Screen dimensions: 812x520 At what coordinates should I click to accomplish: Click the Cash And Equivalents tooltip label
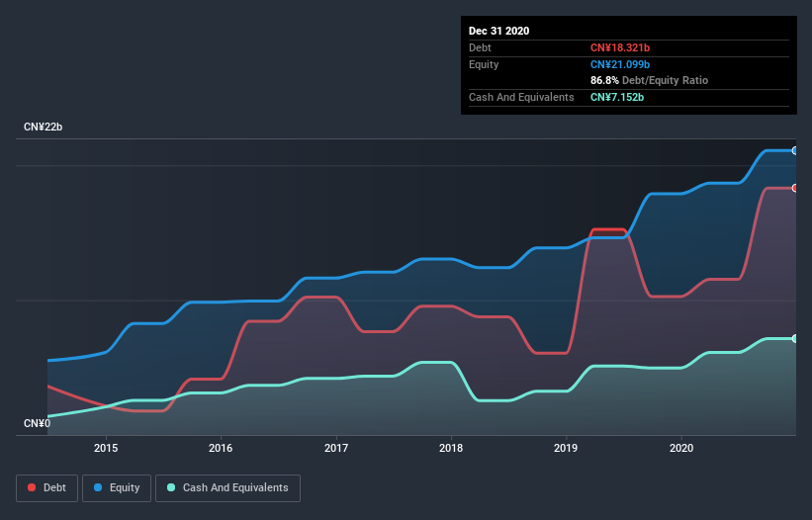[521, 97]
